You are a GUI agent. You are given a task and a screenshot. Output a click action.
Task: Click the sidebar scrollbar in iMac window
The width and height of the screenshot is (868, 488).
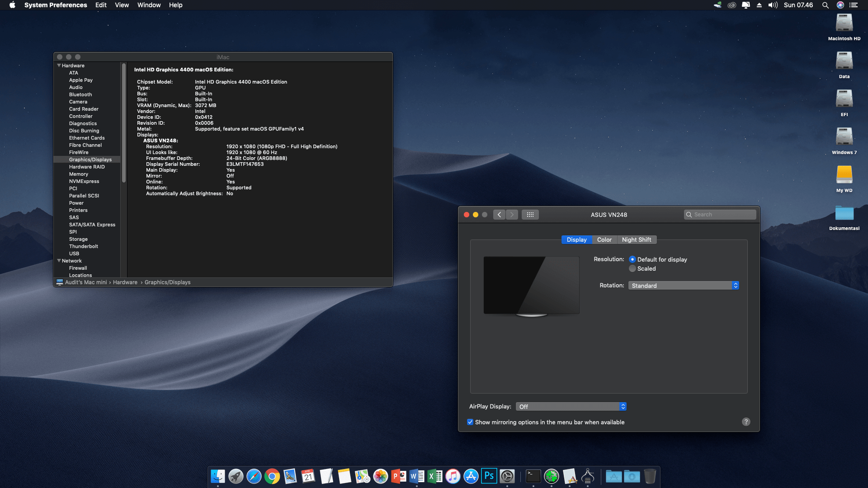click(124, 123)
